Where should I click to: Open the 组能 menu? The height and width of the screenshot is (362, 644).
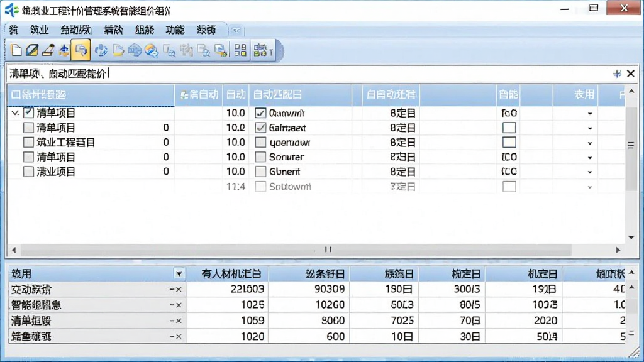click(x=145, y=30)
